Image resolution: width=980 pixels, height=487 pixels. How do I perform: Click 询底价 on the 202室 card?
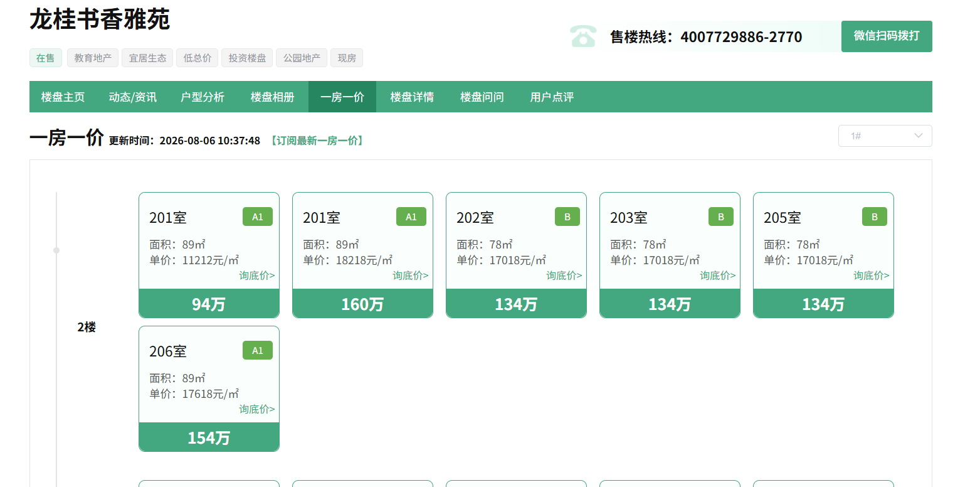[564, 276]
